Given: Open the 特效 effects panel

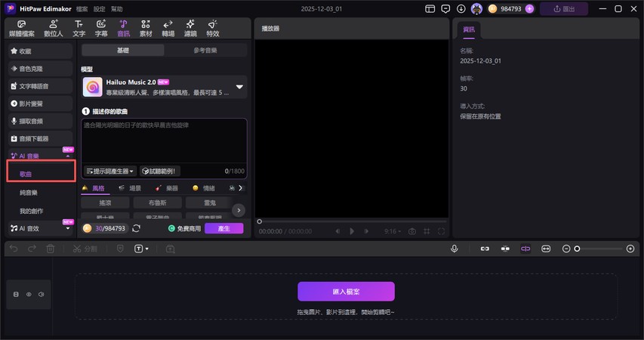Looking at the screenshot, I should pos(213,29).
